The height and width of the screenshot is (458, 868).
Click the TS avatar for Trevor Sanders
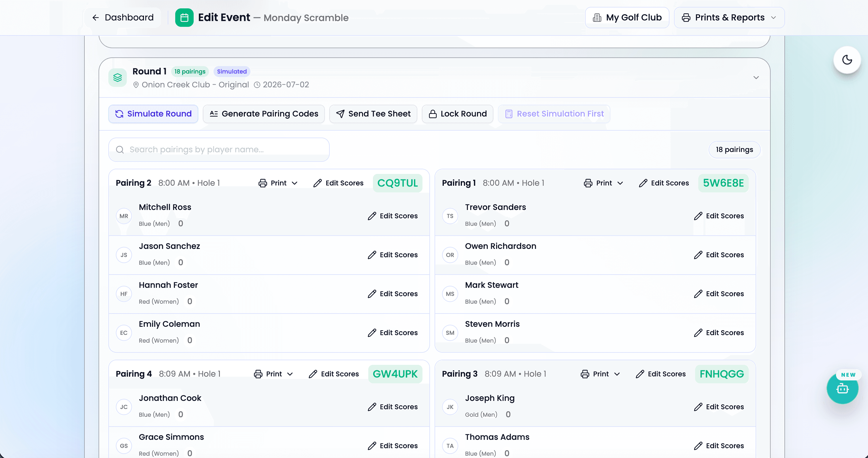pos(450,216)
